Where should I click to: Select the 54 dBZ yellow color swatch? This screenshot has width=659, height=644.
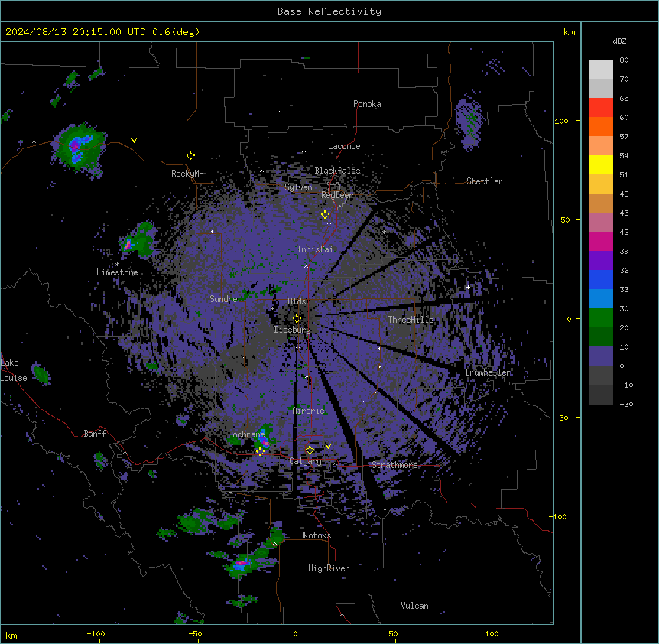tap(601, 164)
